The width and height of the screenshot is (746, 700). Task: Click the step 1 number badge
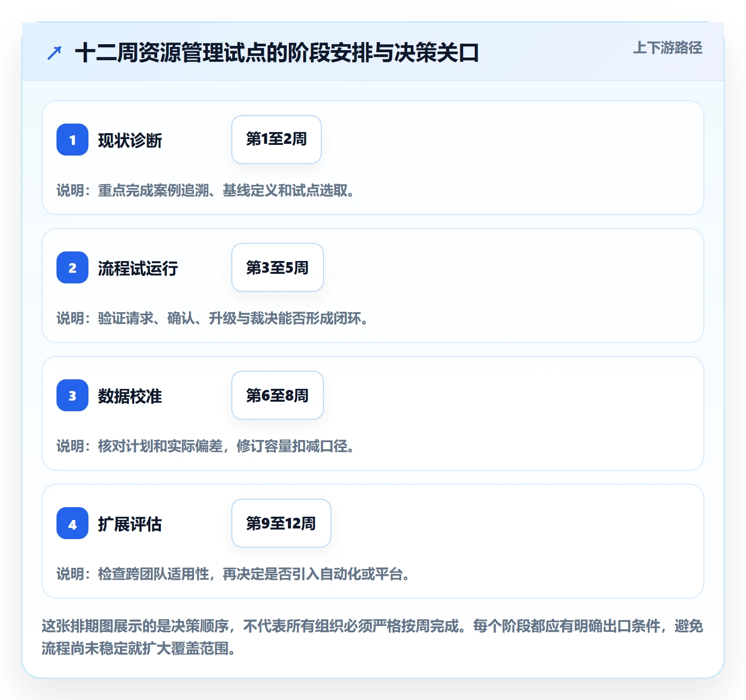(x=72, y=140)
